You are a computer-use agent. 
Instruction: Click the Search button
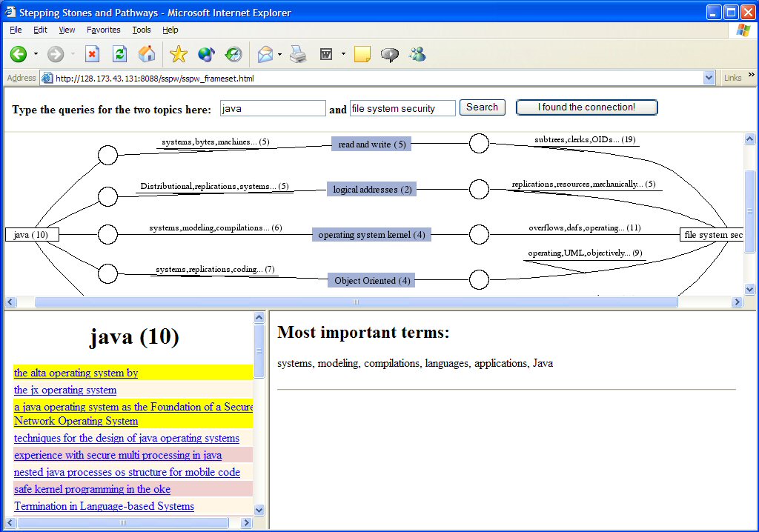coord(482,107)
